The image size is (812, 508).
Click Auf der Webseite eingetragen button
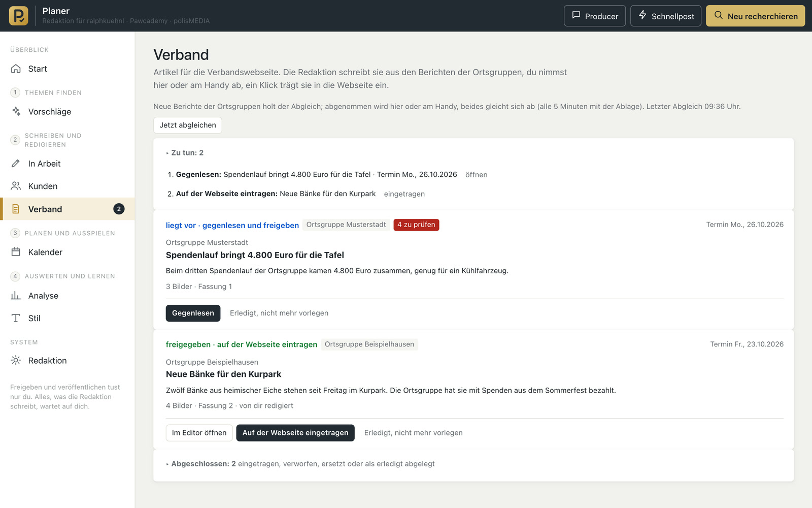pyautogui.click(x=295, y=433)
